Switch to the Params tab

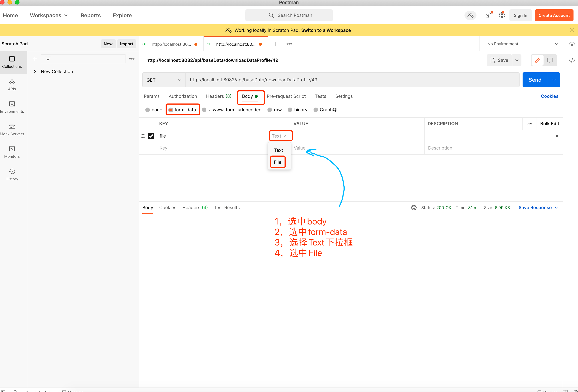[152, 96]
